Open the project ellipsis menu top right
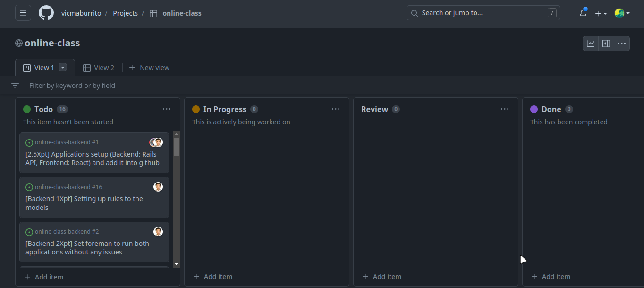 point(621,43)
